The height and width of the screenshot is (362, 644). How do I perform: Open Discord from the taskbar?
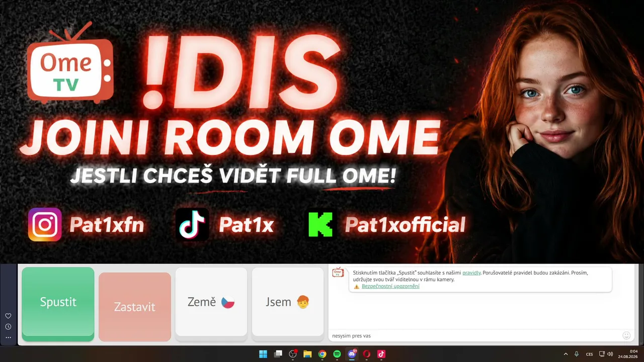click(x=352, y=354)
